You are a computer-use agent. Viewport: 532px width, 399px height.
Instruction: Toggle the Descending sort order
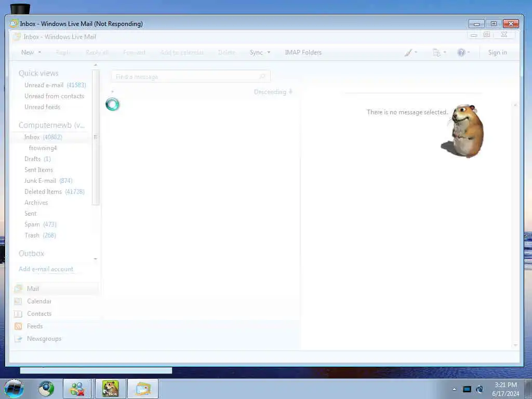(273, 92)
